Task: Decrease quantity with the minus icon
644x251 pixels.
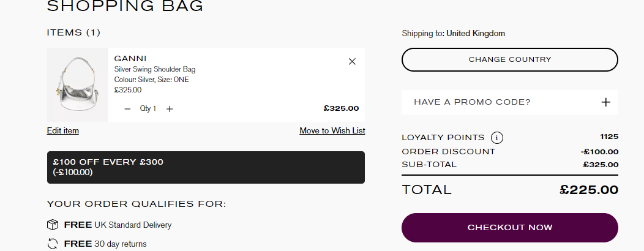Action: click(x=127, y=109)
